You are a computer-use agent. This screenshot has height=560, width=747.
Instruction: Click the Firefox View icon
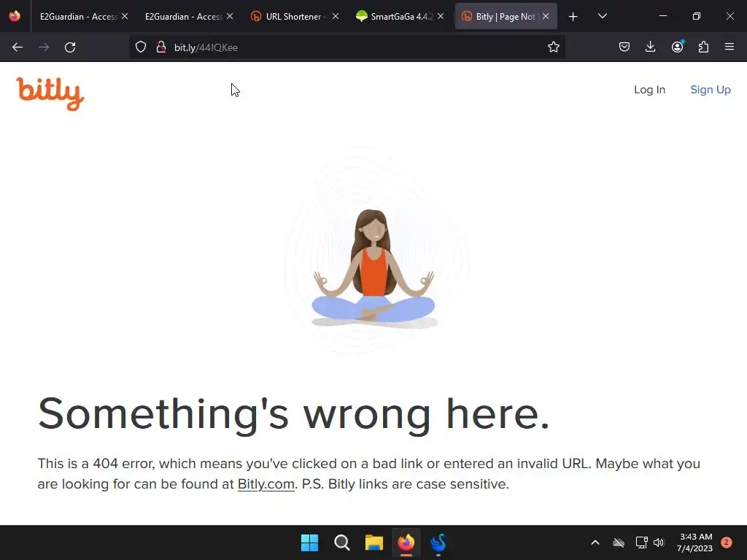click(x=15, y=17)
